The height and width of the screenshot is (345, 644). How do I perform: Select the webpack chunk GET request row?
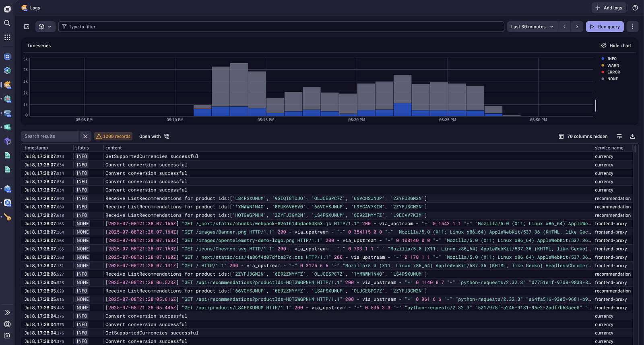click(x=327, y=224)
